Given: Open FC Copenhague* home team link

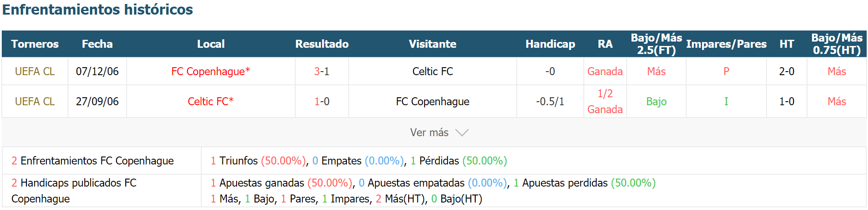Looking at the screenshot, I should pos(210,71).
